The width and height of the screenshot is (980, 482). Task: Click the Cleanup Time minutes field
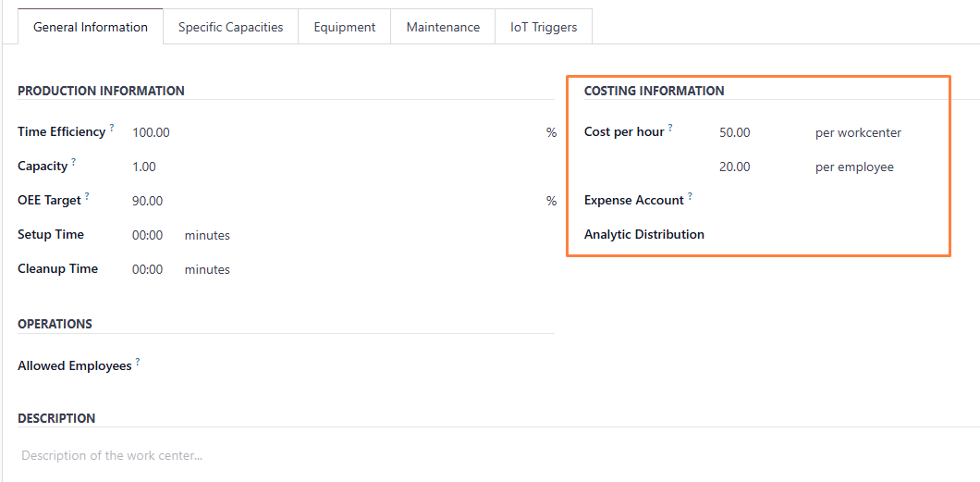(x=148, y=269)
